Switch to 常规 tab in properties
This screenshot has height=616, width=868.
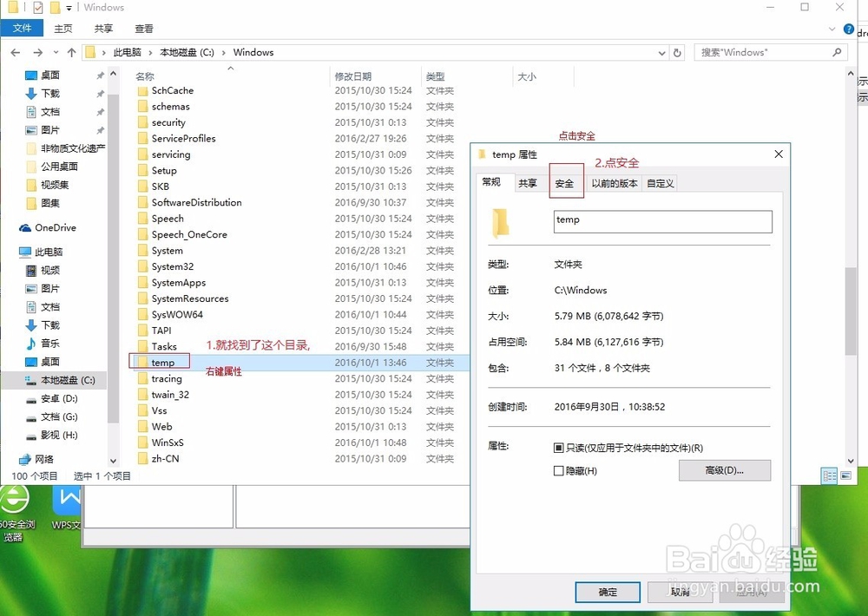click(x=491, y=181)
